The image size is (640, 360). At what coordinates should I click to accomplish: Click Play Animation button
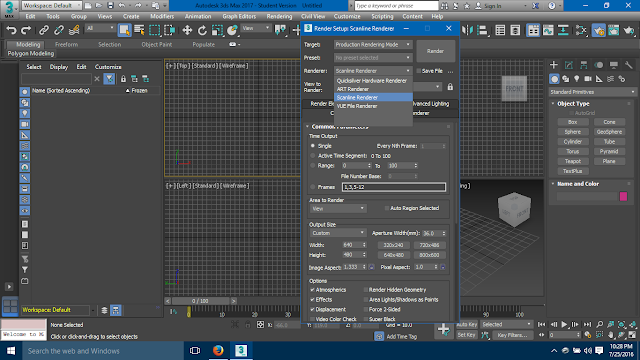click(x=564, y=324)
